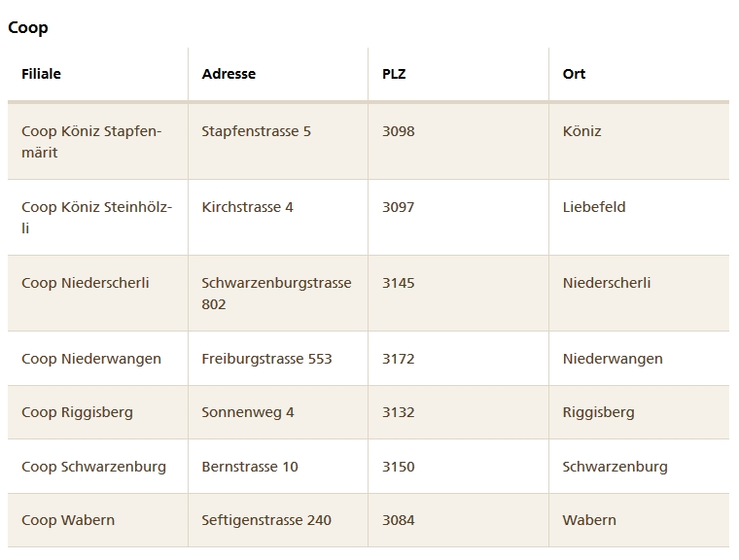Select the Adresse column header
The height and width of the screenshot is (560, 739).
tap(229, 74)
